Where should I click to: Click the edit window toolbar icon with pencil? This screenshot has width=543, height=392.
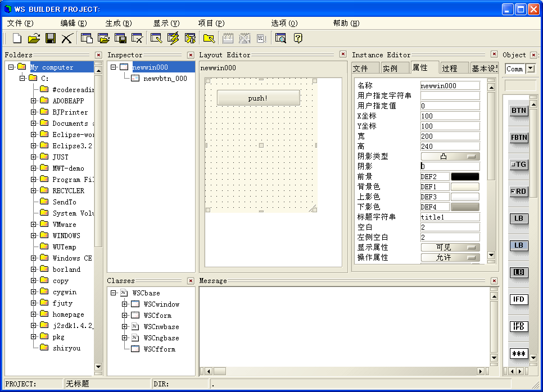(156, 38)
